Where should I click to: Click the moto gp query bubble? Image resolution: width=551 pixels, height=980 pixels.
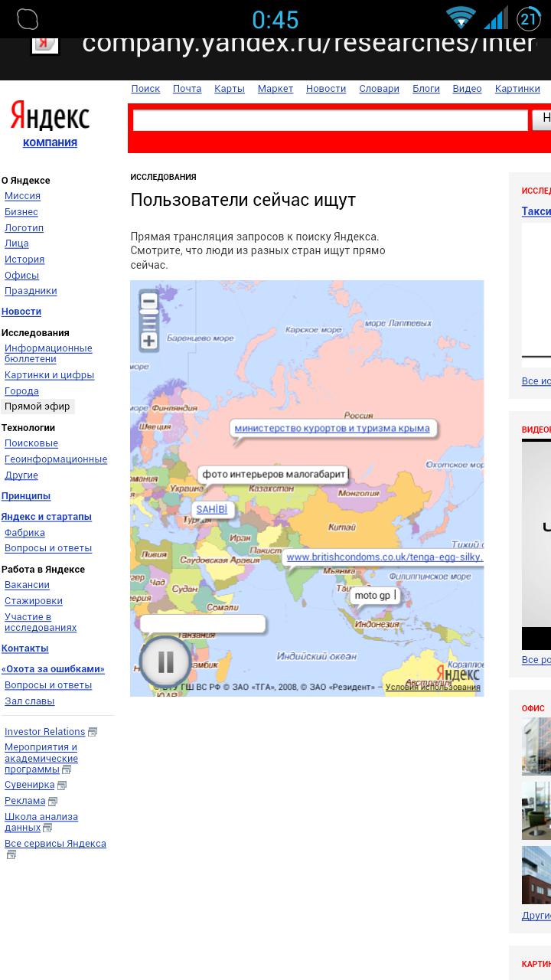click(375, 596)
